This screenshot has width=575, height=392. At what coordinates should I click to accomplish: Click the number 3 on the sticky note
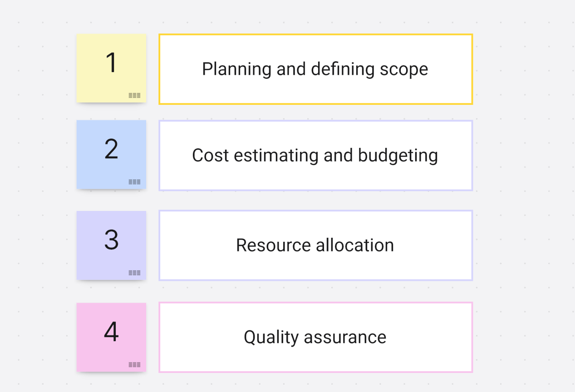(111, 240)
